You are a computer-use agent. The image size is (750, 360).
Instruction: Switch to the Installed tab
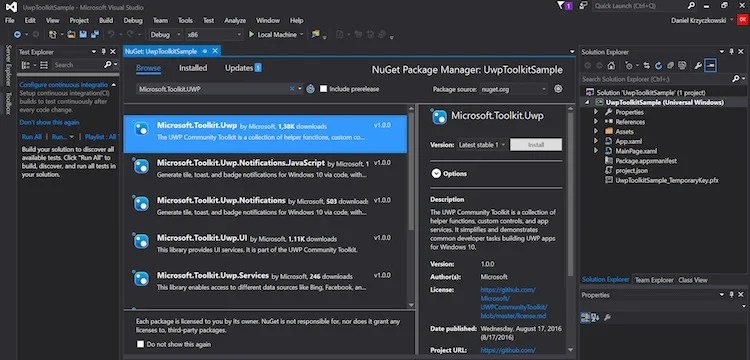(x=193, y=68)
